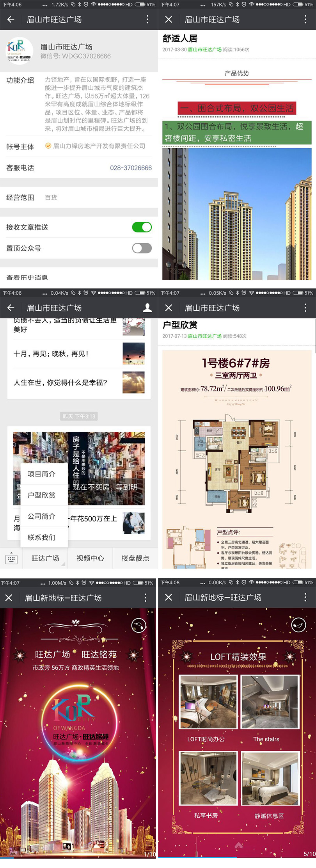Tap the up arrow on the LOFT精装效果 slide
The width and height of the screenshot is (316, 868).
(239, 845)
